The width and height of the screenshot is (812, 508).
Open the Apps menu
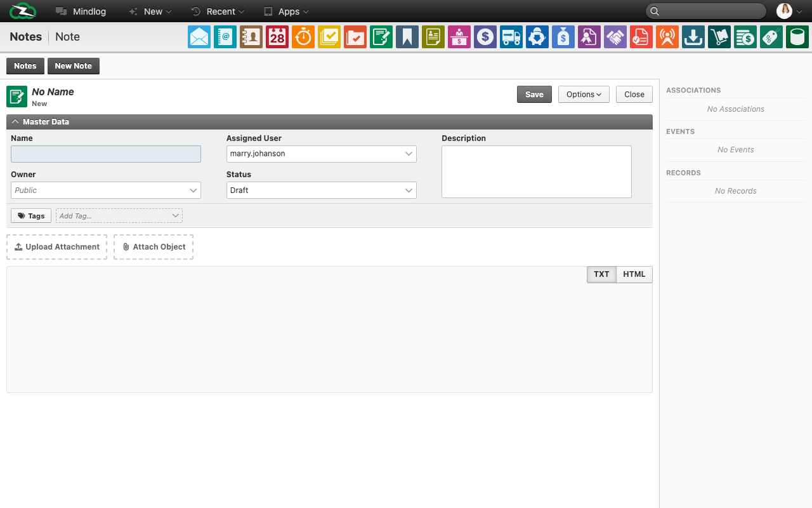pyautogui.click(x=286, y=11)
